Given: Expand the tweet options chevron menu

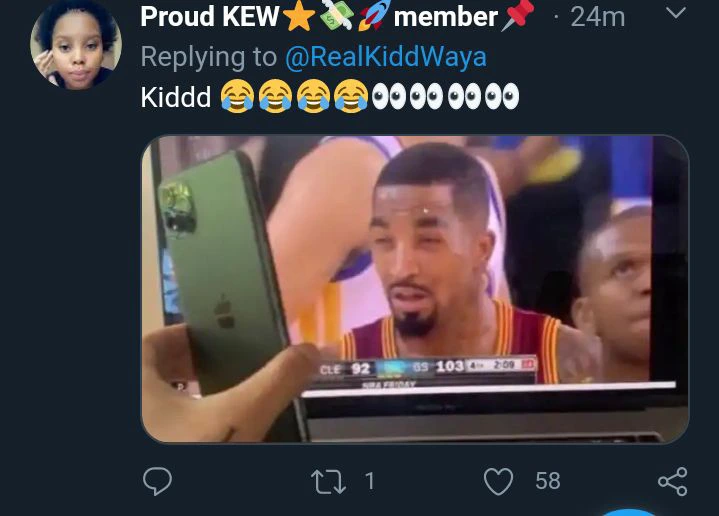Looking at the screenshot, I should click(676, 14).
